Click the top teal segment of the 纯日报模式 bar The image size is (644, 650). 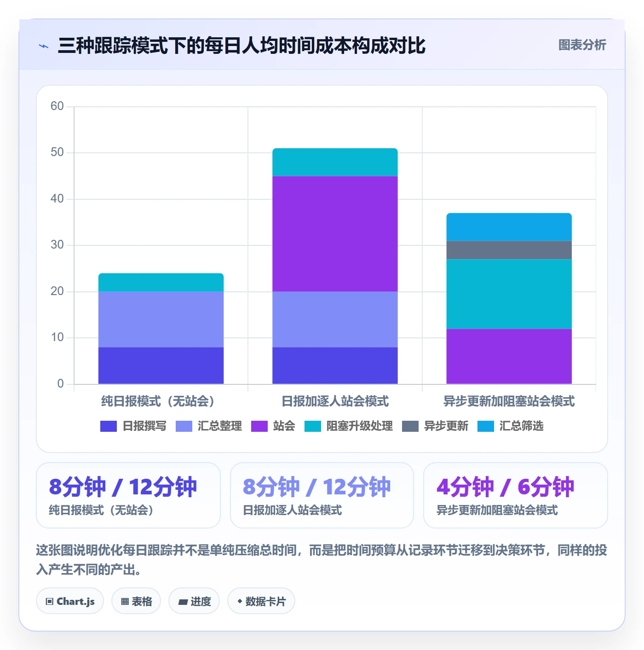[x=161, y=282]
